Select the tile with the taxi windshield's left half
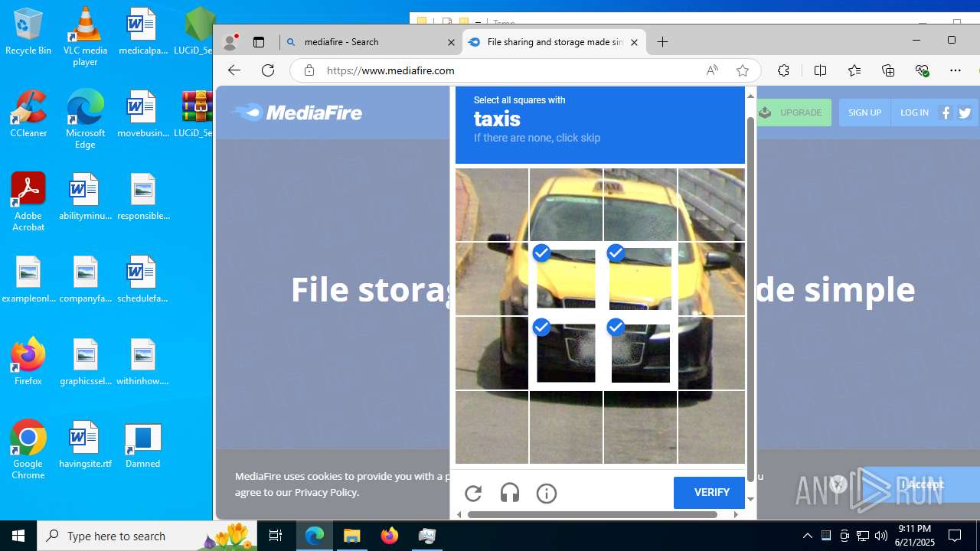This screenshot has height=551, width=980. (x=566, y=204)
